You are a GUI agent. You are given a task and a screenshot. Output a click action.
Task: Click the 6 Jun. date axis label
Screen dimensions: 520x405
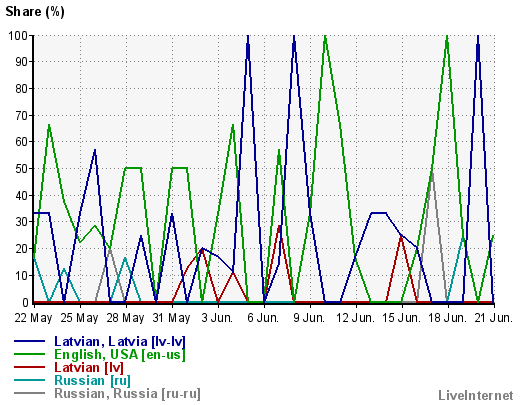(x=263, y=318)
